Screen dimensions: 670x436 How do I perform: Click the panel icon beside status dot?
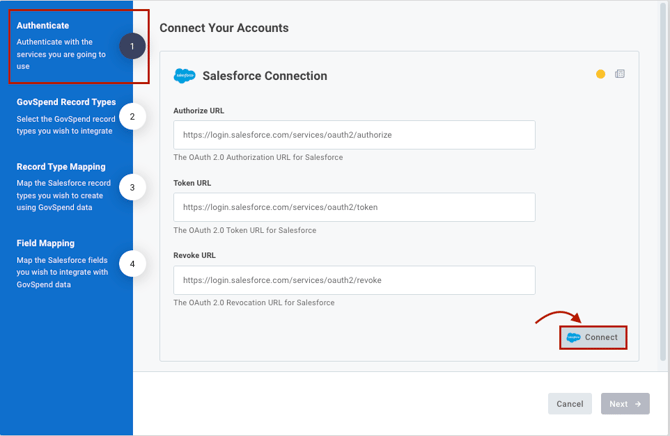(620, 74)
